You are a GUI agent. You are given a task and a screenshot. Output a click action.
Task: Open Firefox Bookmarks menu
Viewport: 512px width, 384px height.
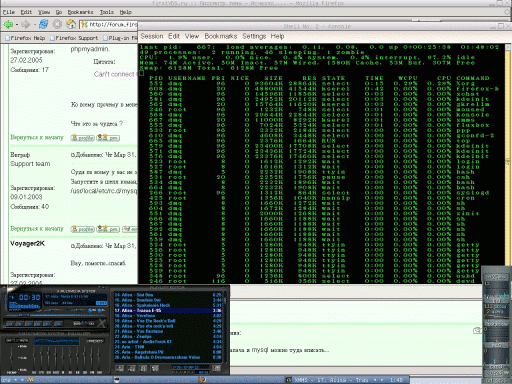(x=80, y=12)
